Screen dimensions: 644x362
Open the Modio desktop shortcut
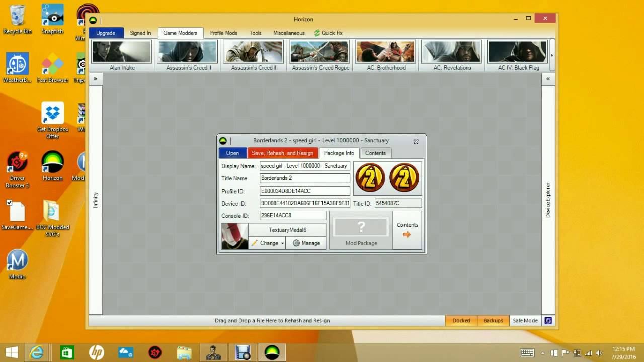(17, 264)
